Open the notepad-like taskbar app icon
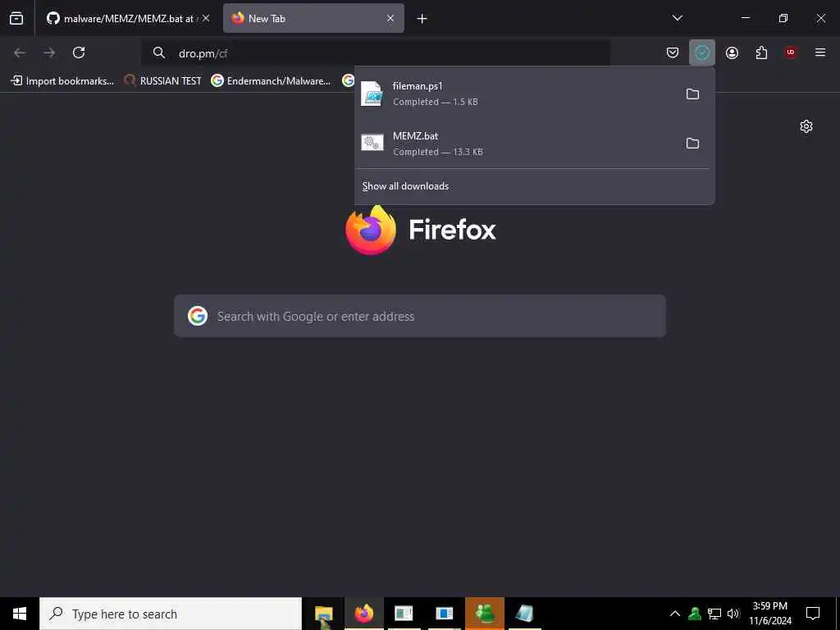840x630 pixels. click(x=524, y=614)
